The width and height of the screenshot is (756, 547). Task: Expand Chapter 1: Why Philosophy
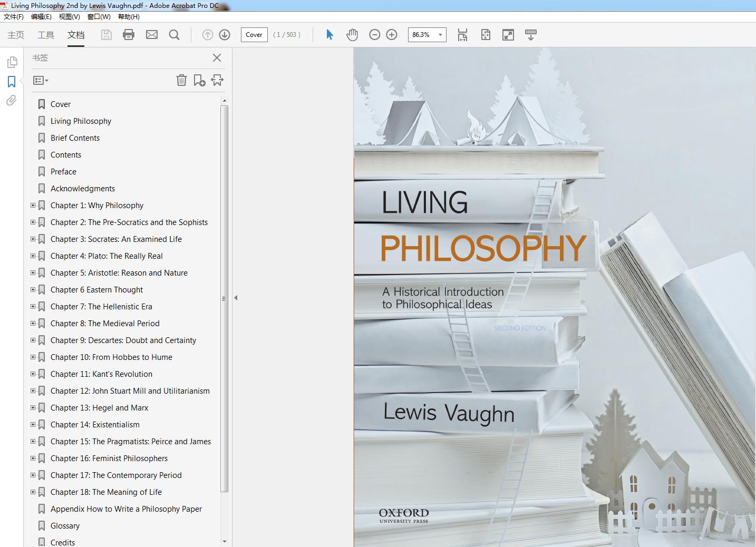(33, 206)
